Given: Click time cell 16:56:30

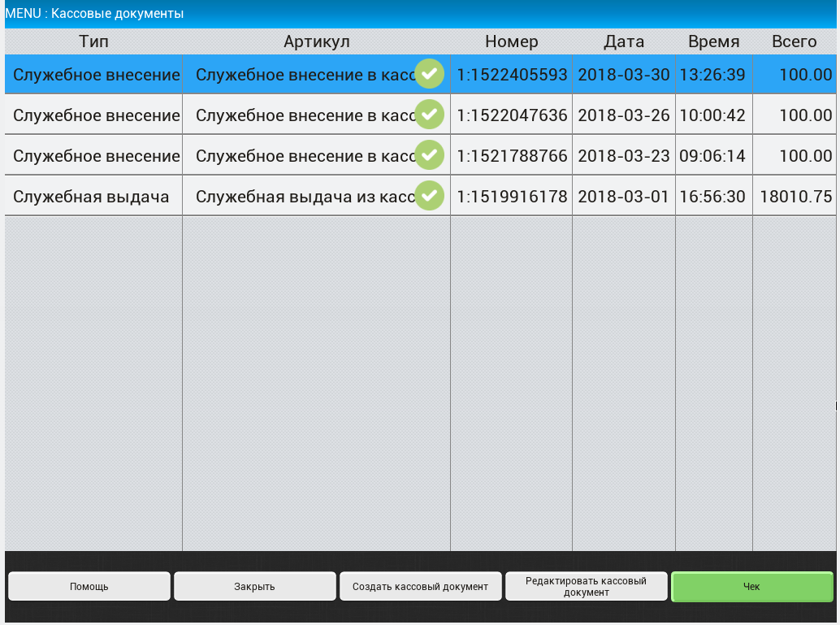Looking at the screenshot, I should (x=714, y=197).
